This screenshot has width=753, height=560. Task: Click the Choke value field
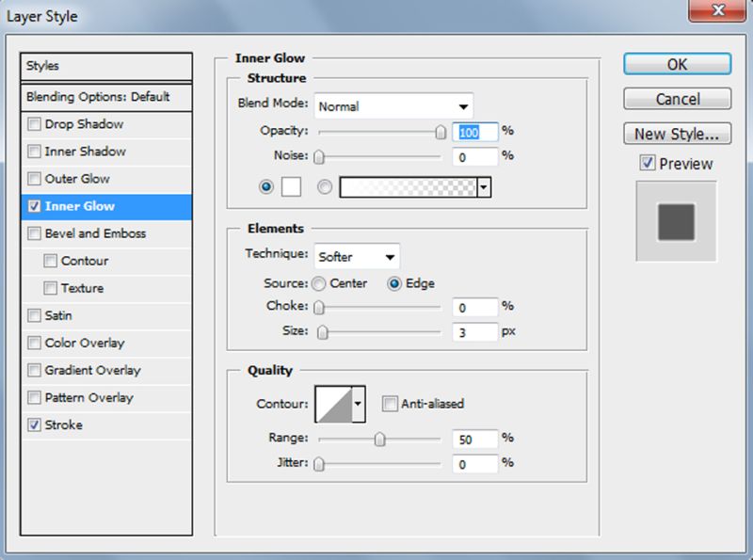[x=475, y=308]
